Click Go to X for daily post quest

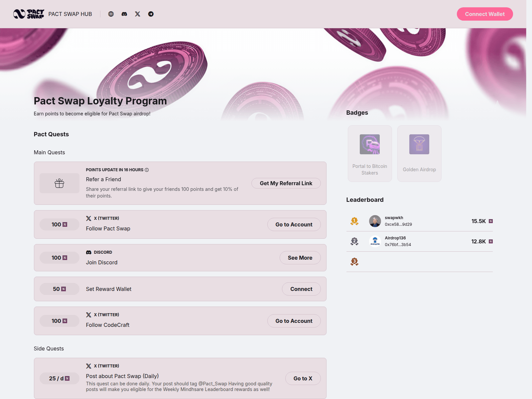point(303,378)
